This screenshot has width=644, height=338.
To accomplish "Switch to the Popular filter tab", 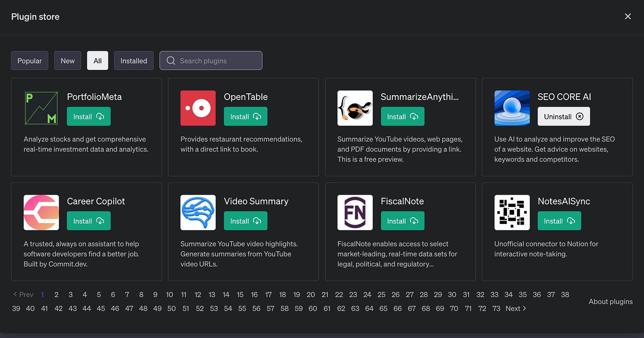I will click(30, 61).
